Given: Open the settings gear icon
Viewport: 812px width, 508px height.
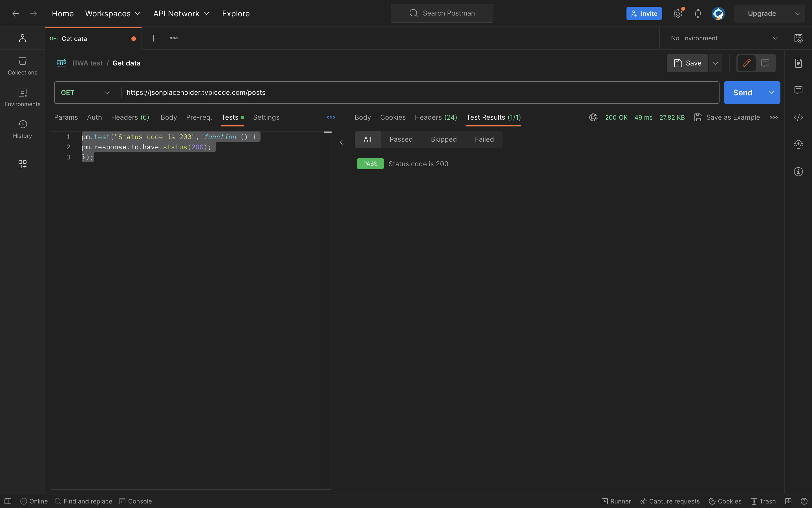Looking at the screenshot, I should click(678, 14).
